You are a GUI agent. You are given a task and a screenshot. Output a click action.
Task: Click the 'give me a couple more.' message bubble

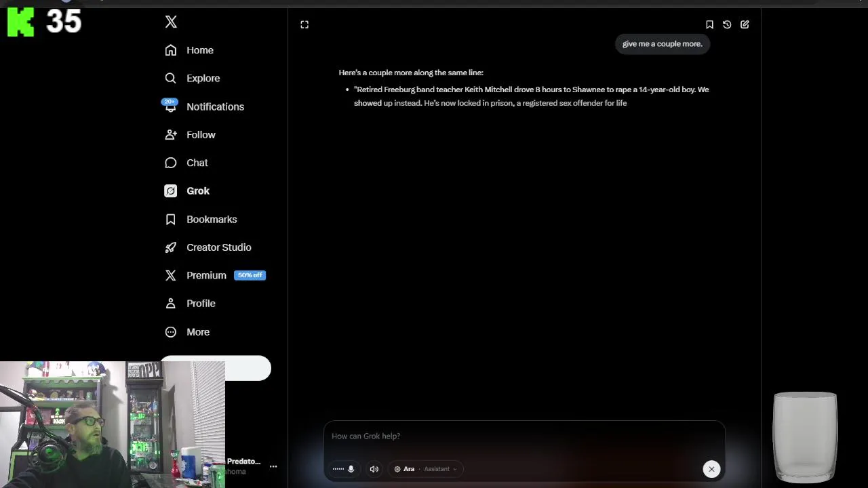coord(663,44)
